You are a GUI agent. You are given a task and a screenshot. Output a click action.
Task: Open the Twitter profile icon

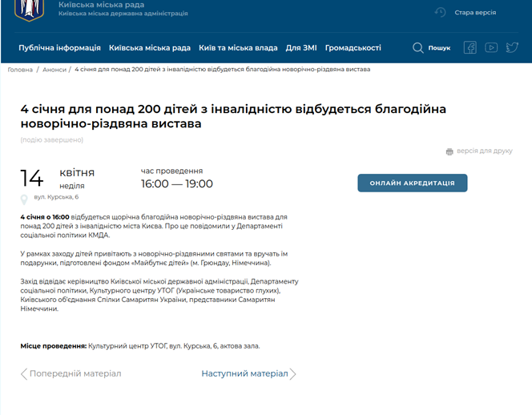coord(512,48)
